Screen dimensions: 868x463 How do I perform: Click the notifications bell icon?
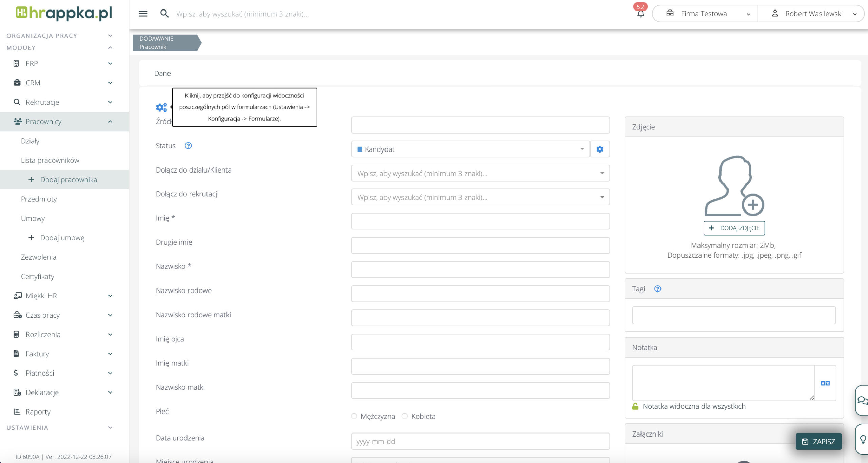[x=640, y=14]
